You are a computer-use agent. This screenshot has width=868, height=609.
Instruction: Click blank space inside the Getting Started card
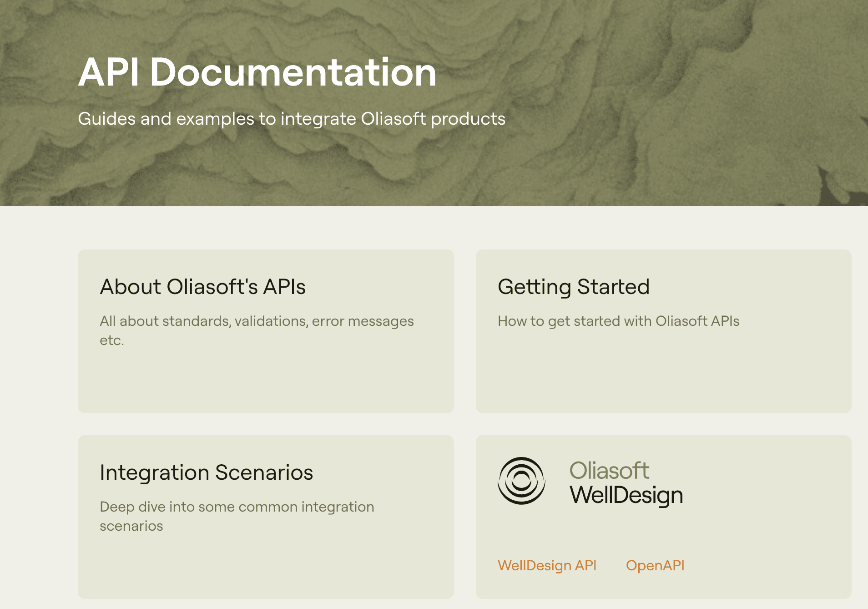(x=663, y=373)
